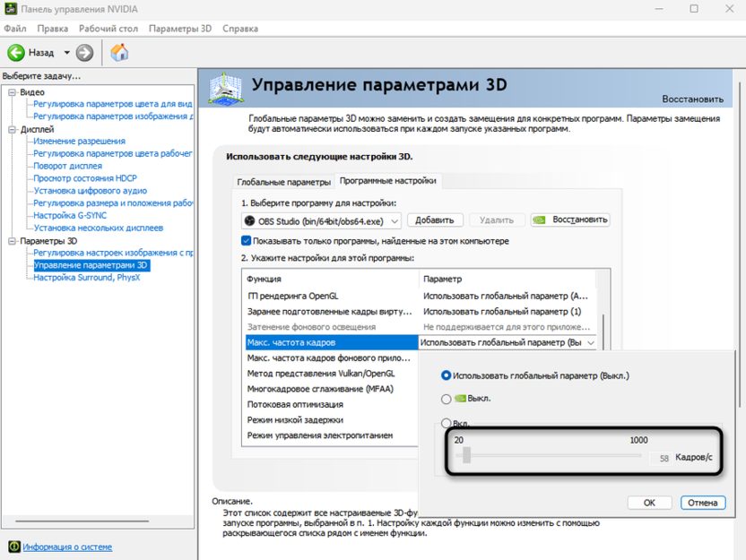Select the Вкл. radio button
The height and width of the screenshot is (560, 746).
[x=446, y=423]
